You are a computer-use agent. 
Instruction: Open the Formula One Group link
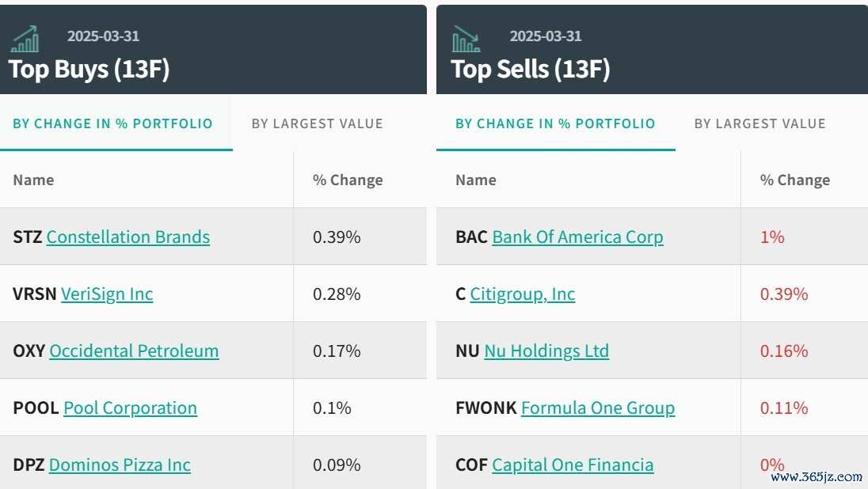point(598,407)
